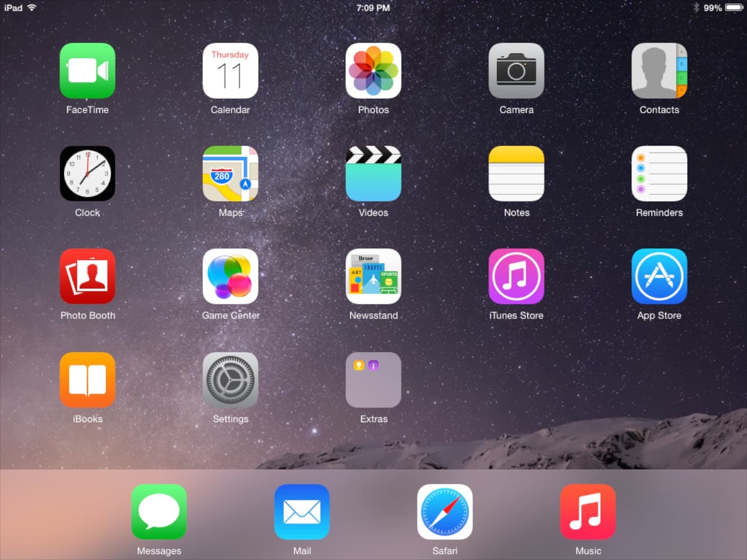Open Contacts
This screenshot has height=560, width=747.
tap(660, 71)
